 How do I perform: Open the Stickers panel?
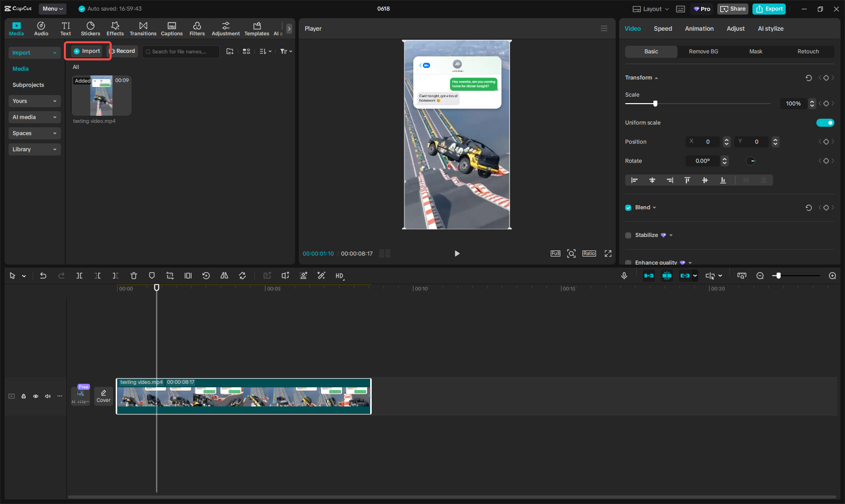click(91, 28)
